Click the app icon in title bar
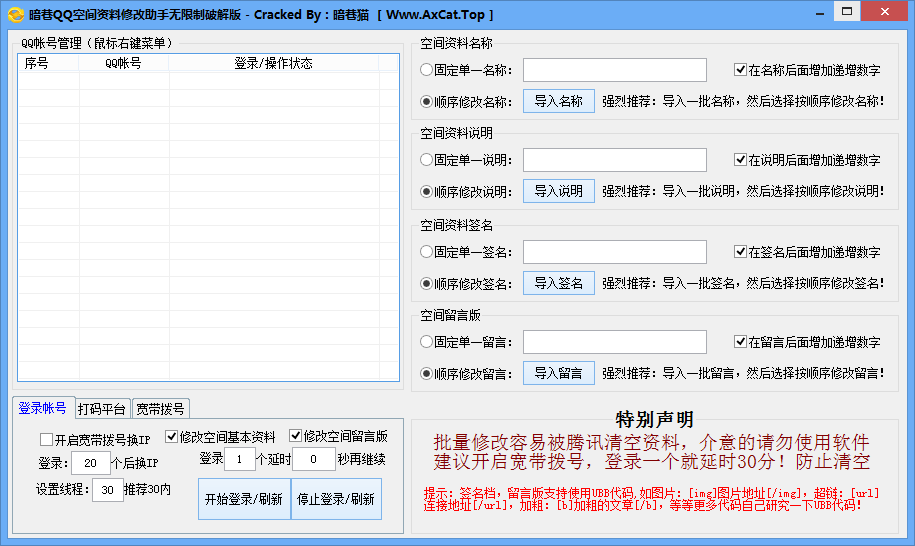Image resolution: width=915 pixels, height=546 pixels. pyautogui.click(x=16, y=14)
